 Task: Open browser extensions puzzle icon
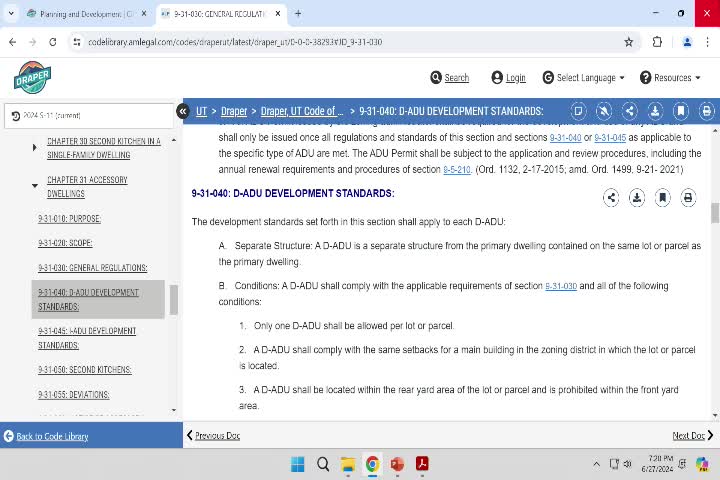(657, 42)
